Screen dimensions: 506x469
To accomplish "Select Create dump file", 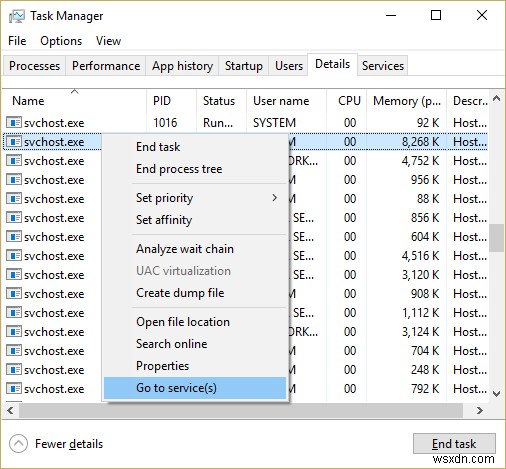I will (x=195, y=293).
